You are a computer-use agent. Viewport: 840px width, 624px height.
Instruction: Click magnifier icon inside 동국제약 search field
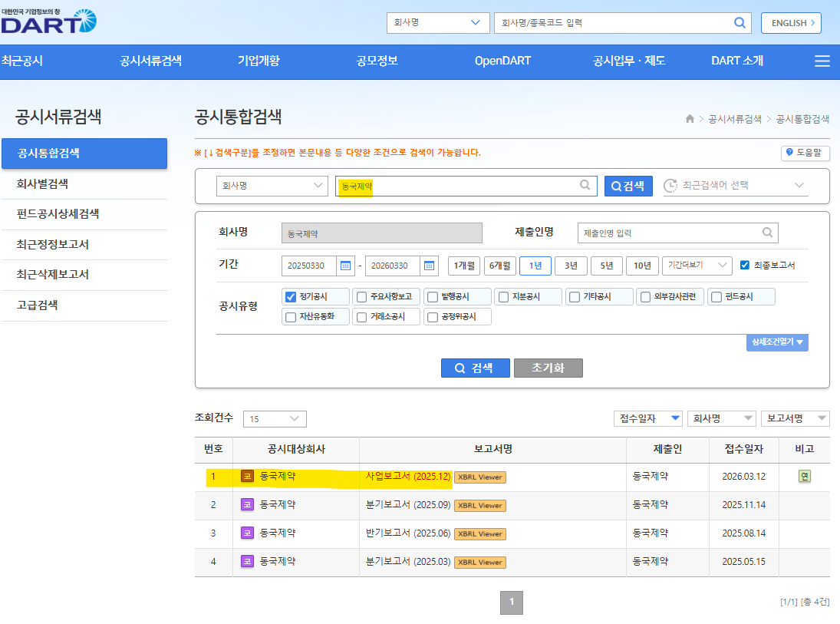(585, 185)
